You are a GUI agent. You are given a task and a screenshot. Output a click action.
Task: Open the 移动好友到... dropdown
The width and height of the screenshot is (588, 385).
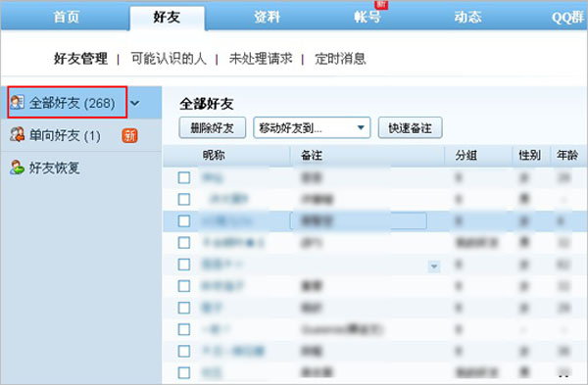pyautogui.click(x=312, y=127)
